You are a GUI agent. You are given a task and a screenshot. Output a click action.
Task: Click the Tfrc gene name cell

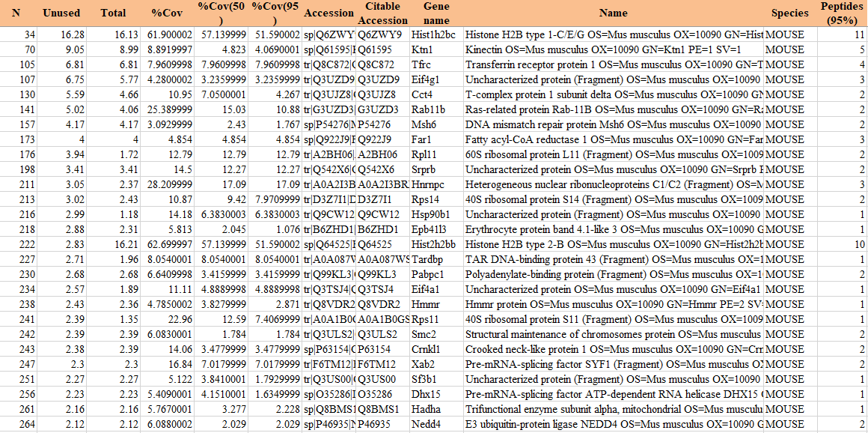point(422,64)
